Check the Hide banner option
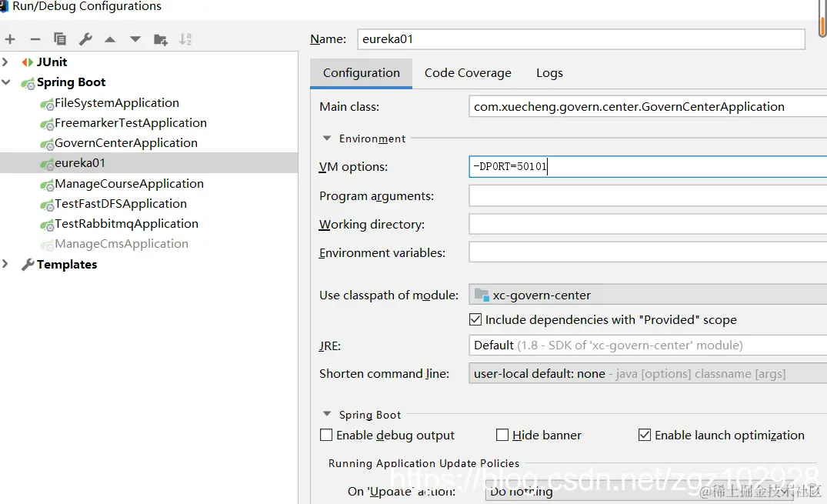The height and width of the screenshot is (504, 827). point(502,435)
